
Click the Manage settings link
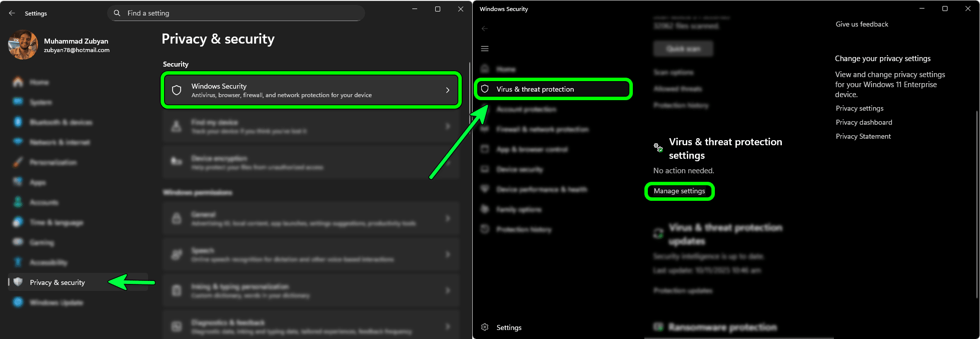(679, 191)
